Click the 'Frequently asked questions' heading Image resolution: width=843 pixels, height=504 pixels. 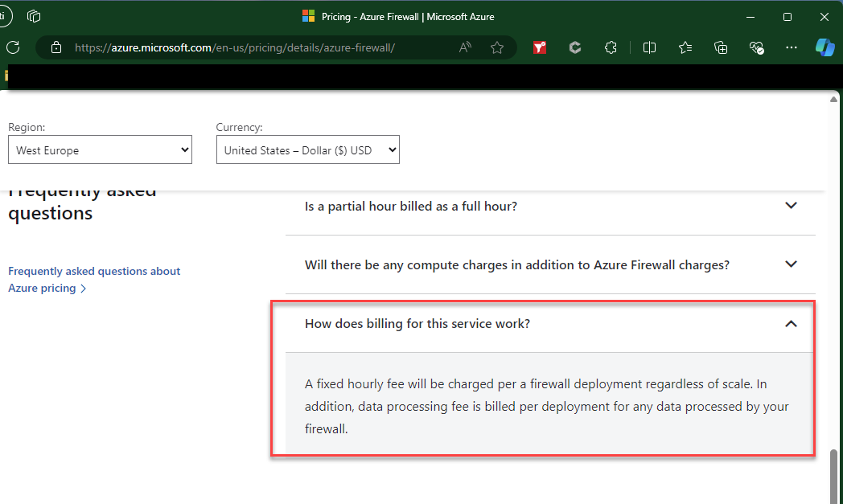(x=82, y=203)
